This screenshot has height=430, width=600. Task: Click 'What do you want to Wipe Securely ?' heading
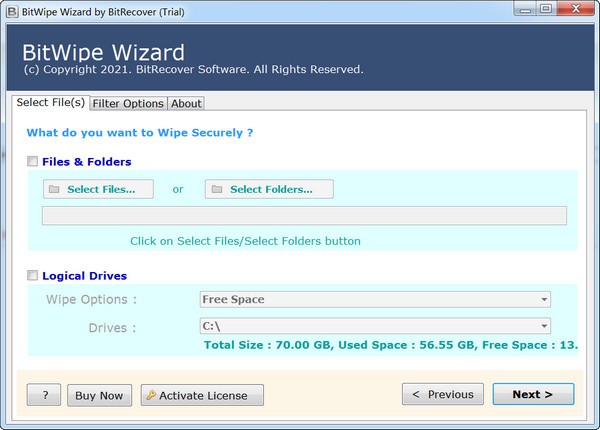pos(140,133)
